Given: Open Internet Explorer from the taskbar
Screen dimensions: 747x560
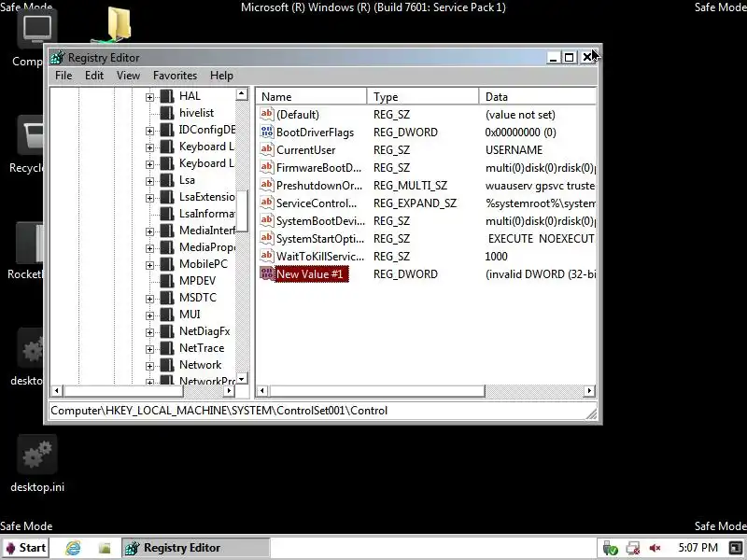Looking at the screenshot, I should [x=73, y=548].
